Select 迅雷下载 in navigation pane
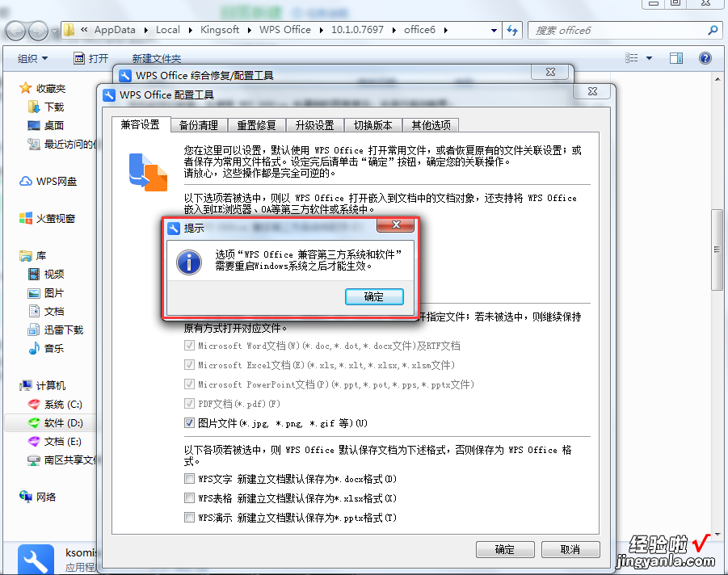The image size is (728, 575). pyautogui.click(x=55, y=330)
